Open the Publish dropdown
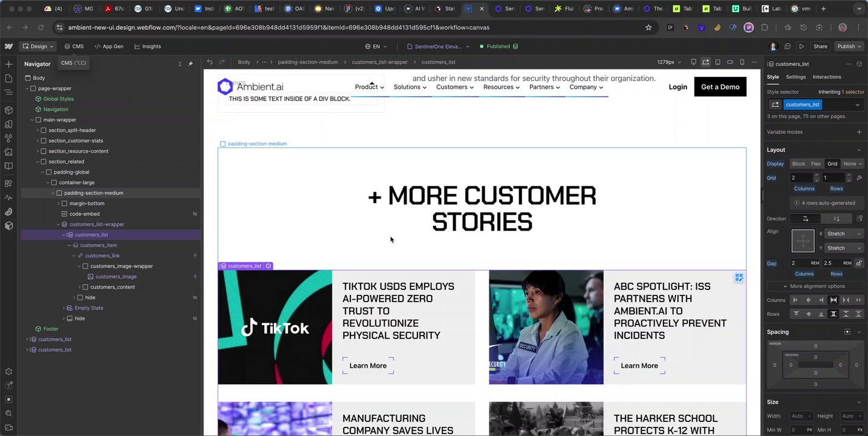This screenshot has height=436, width=868. (849, 46)
